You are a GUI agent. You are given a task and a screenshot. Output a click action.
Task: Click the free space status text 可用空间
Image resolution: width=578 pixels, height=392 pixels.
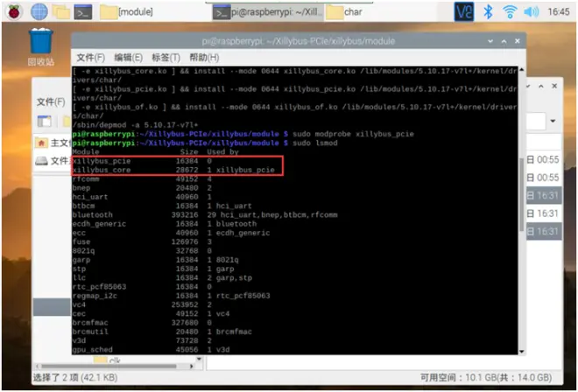[486, 378]
